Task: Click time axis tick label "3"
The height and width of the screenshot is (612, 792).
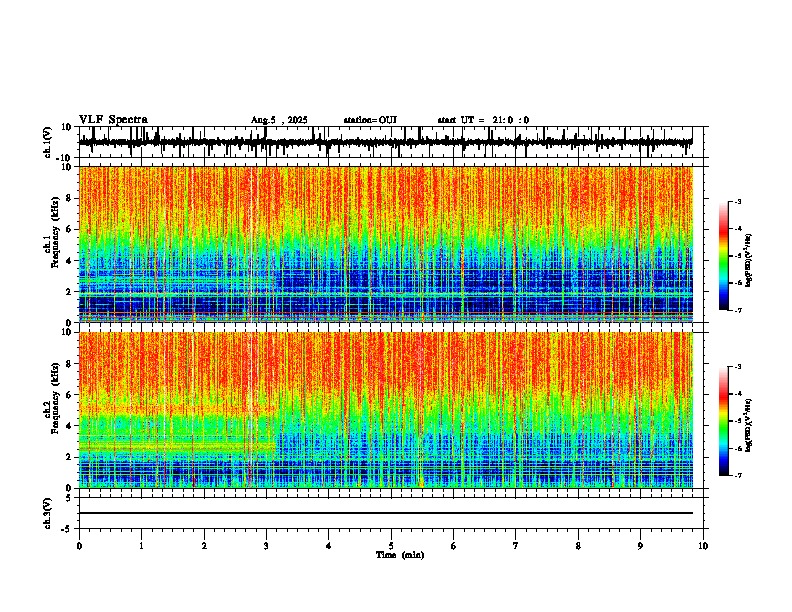Action: point(266,546)
